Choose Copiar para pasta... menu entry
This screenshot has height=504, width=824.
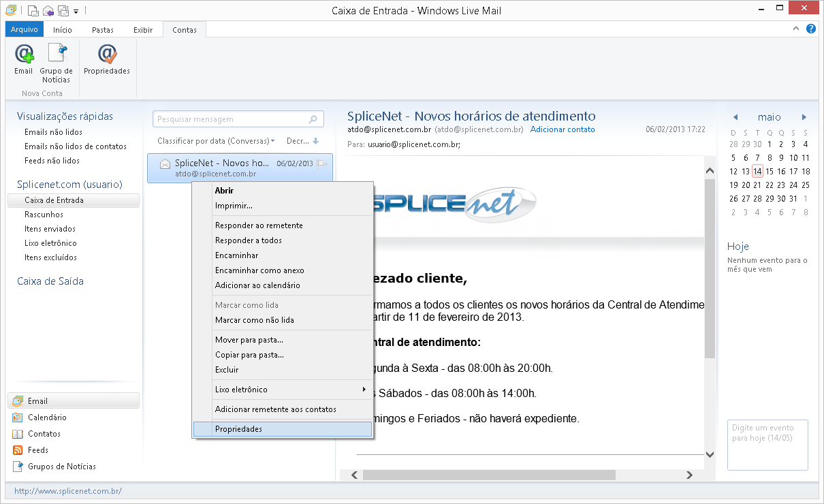tap(283, 355)
